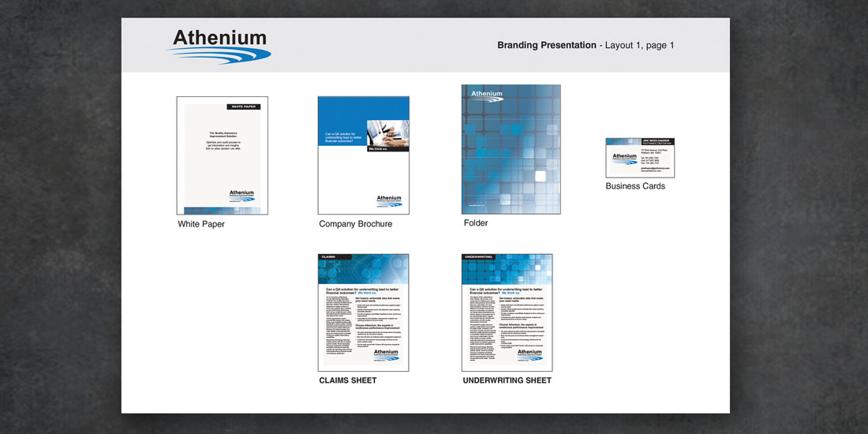868x434 pixels.
Task: Click the Athenium logo on the underwriting sheet
Action: click(x=529, y=355)
